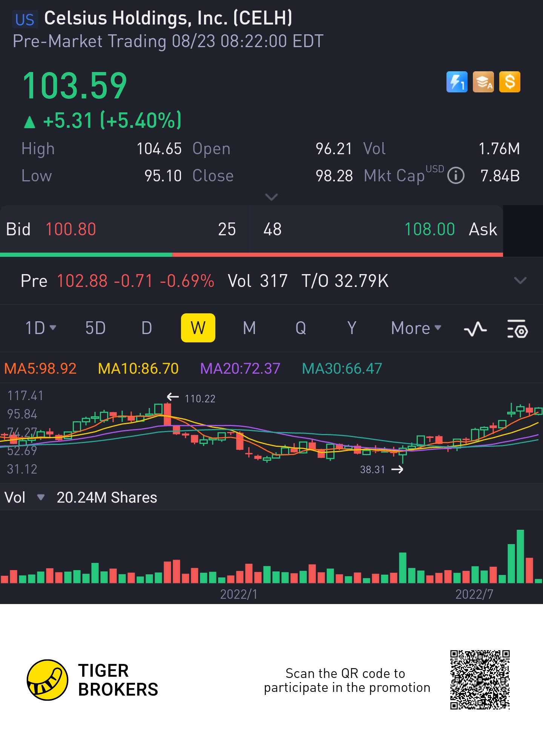Tap the Tiger Brokers logo
The height and width of the screenshot is (756, 543).
[92, 680]
